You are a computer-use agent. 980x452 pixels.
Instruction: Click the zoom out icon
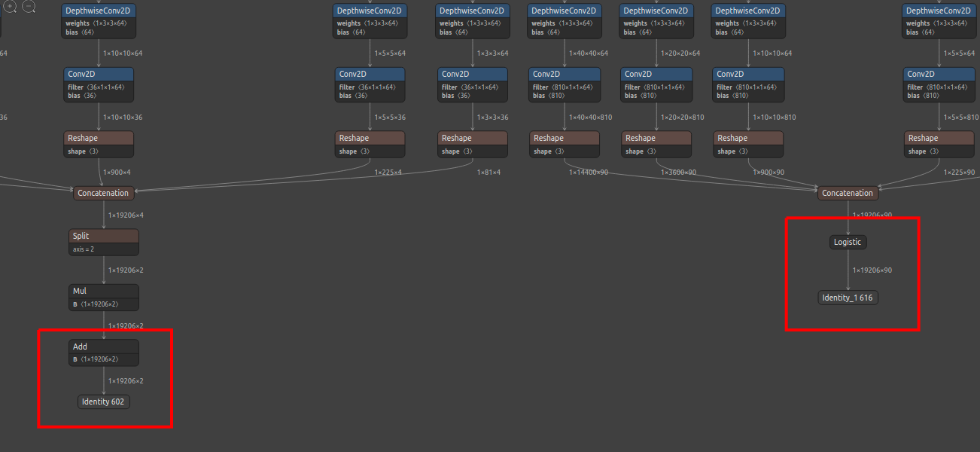29,8
